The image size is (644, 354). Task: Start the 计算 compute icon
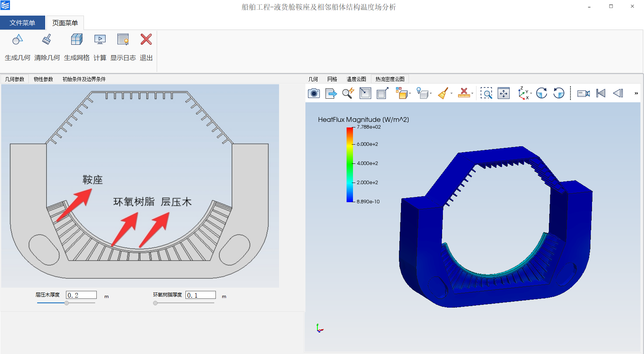pos(100,39)
